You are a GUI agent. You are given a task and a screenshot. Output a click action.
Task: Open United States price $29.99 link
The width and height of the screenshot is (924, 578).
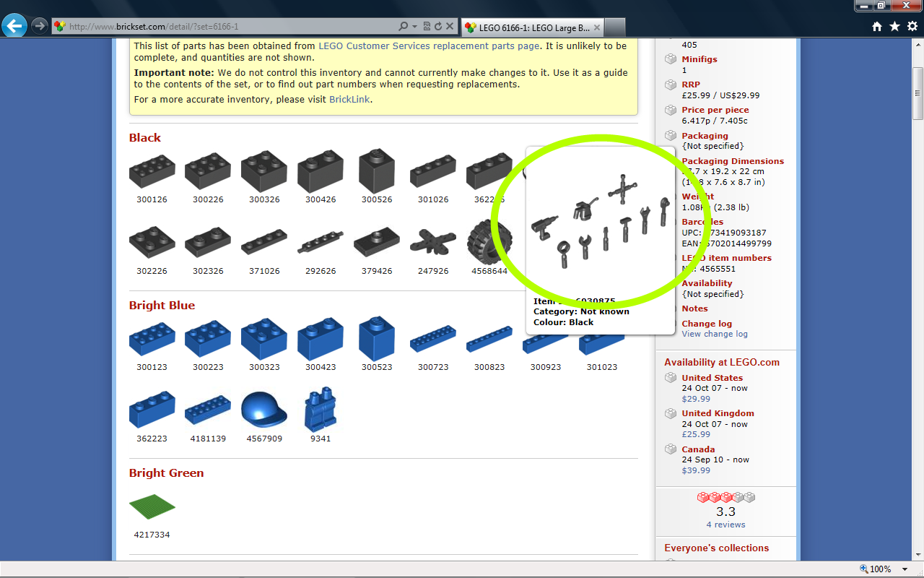(696, 399)
